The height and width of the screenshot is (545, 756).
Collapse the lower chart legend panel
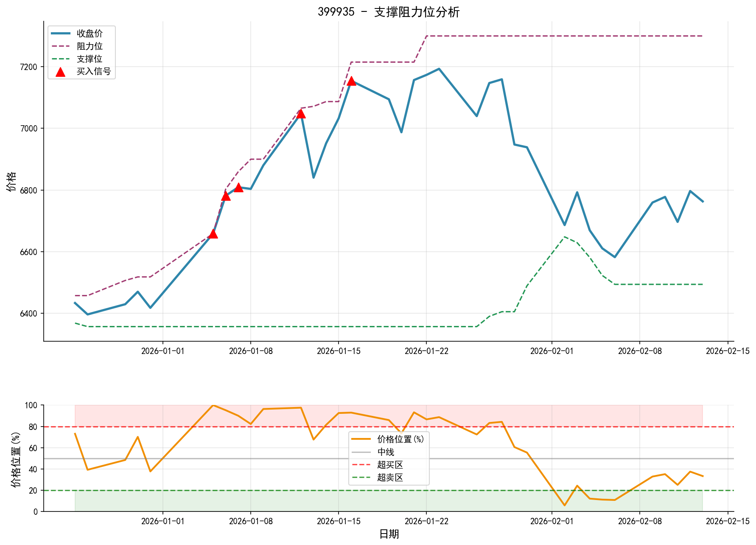[x=388, y=459]
